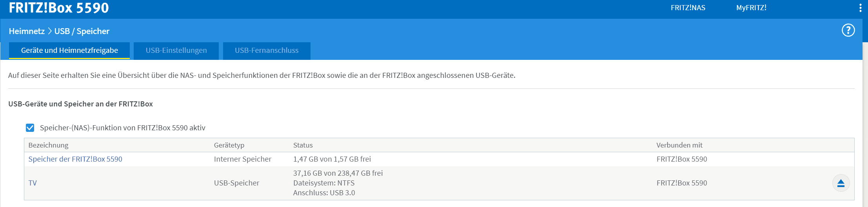The image size is (868, 207).
Task: Select the TV device row name
Action: point(33,183)
